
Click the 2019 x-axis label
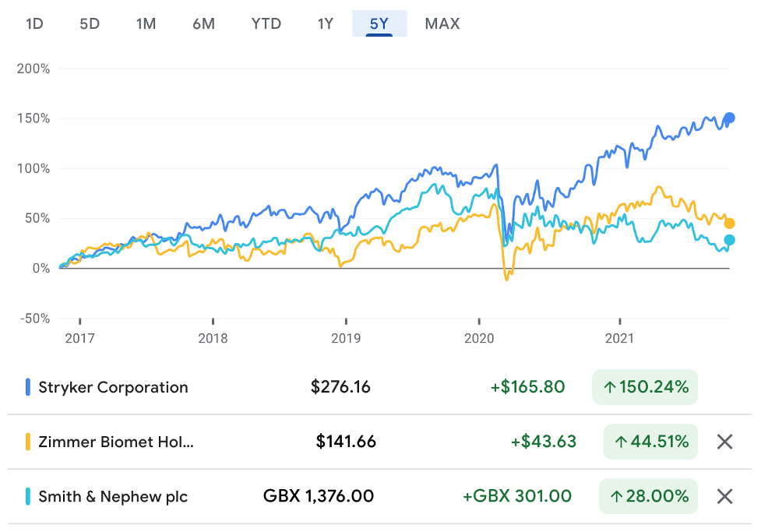[x=346, y=338]
